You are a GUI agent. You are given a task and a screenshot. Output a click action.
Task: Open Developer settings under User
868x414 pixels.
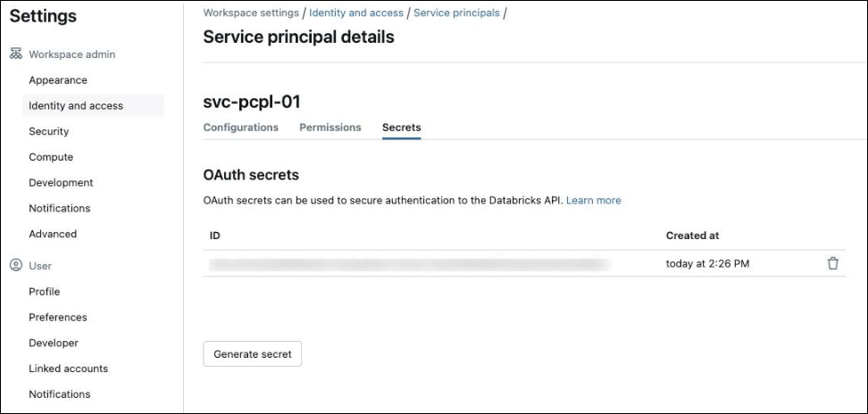[x=54, y=343]
